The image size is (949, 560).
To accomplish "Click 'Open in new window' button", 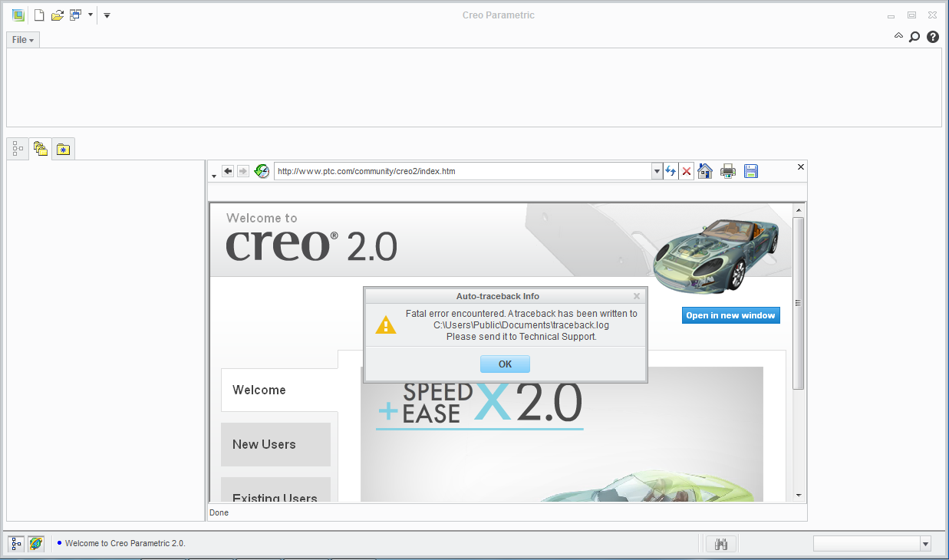I will tap(730, 315).
